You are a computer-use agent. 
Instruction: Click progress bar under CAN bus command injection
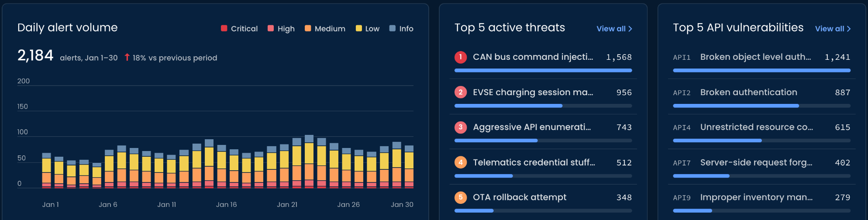(x=543, y=70)
